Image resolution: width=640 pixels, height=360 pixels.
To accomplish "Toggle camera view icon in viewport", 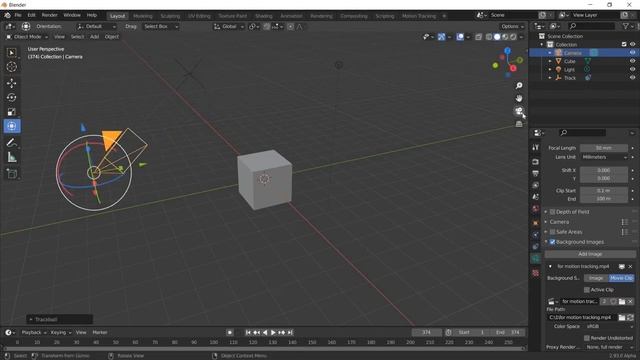I will (519, 111).
